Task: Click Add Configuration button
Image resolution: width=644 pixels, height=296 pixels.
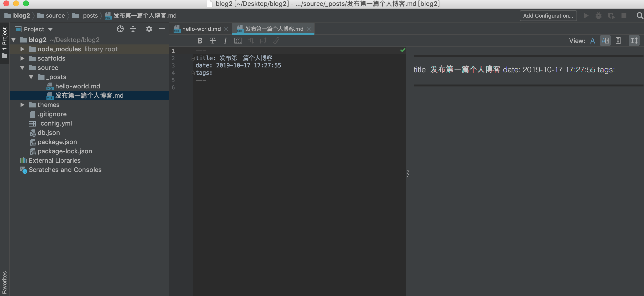Action: (548, 16)
